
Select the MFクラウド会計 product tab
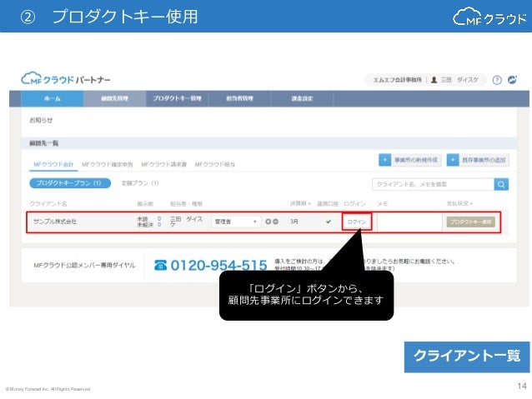tap(53, 164)
